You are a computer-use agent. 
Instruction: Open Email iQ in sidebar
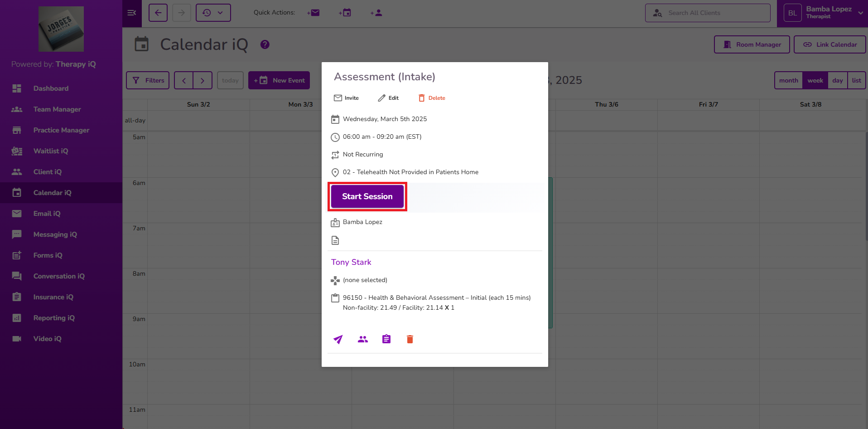click(61, 214)
